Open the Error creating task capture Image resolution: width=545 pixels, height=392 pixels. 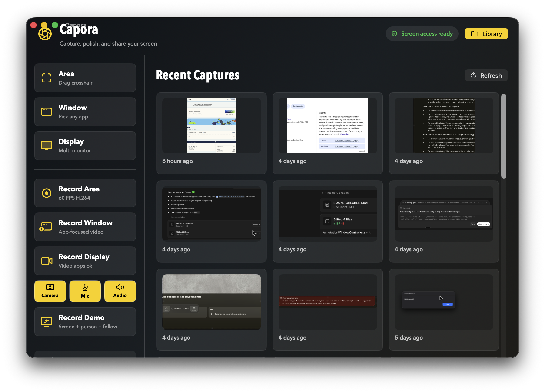point(328,310)
